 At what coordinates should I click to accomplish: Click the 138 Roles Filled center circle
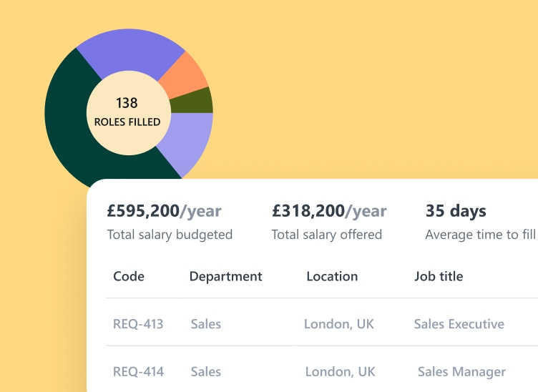click(127, 113)
